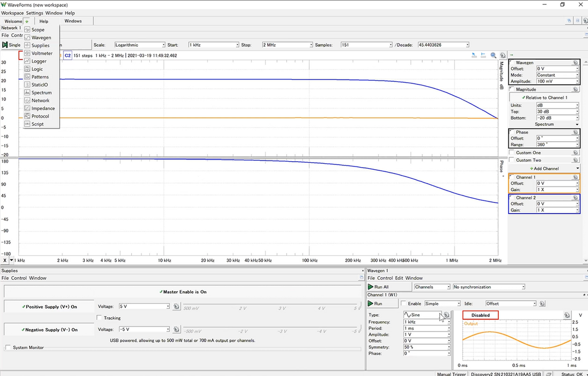This screenshot has height=376, width=588.
Task: Open the Settings menu
Action: tap(34, 13)
